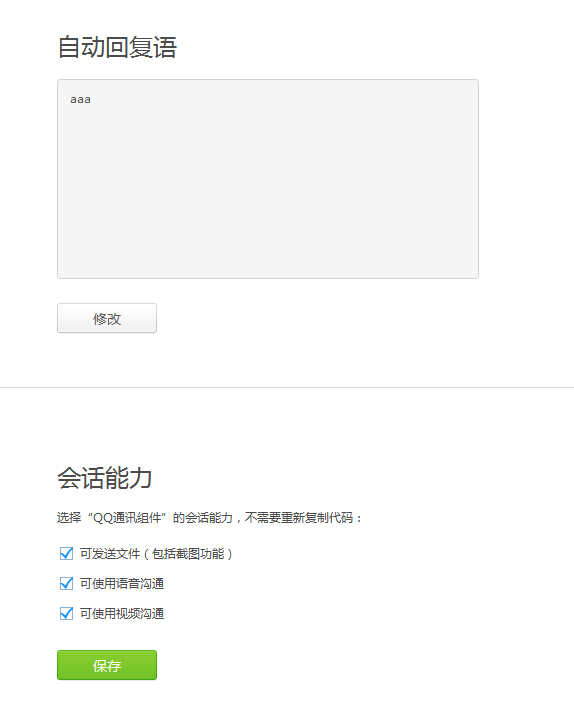Viewport: 574px width, 704px height.
Task: Click the 'QQ通讯组件' quoted text
Action: (x=127, y=518)
